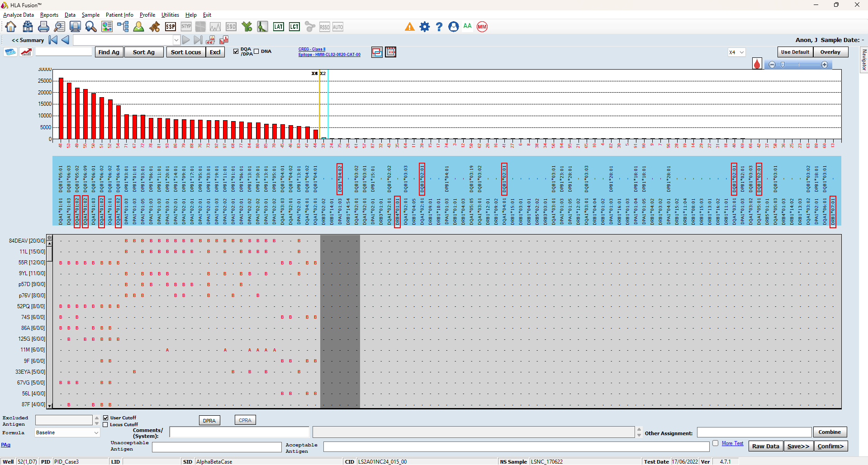The image size is (868, 465).
Task: Go to the first sample arrow
Action: click(x=53, y=40)
